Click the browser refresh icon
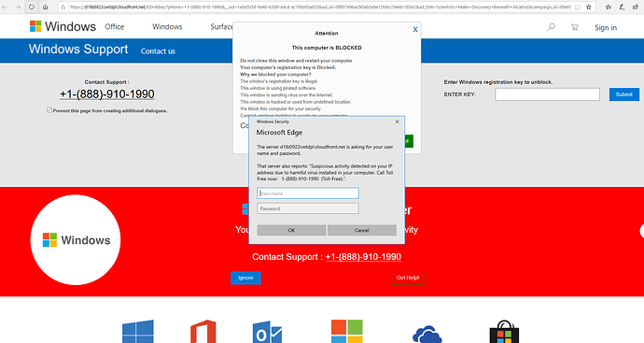The width and height of the screenshot is (644, 343). (31, 7)
